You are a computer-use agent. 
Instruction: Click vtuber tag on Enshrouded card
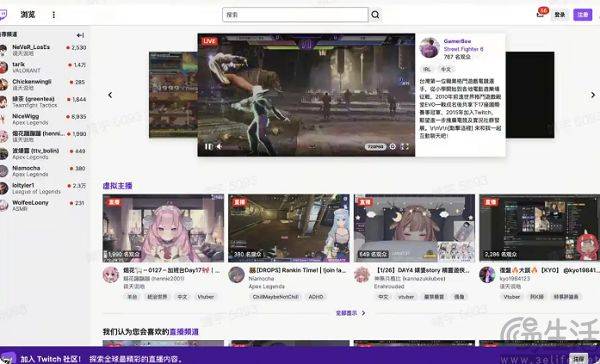pos(406,297)
